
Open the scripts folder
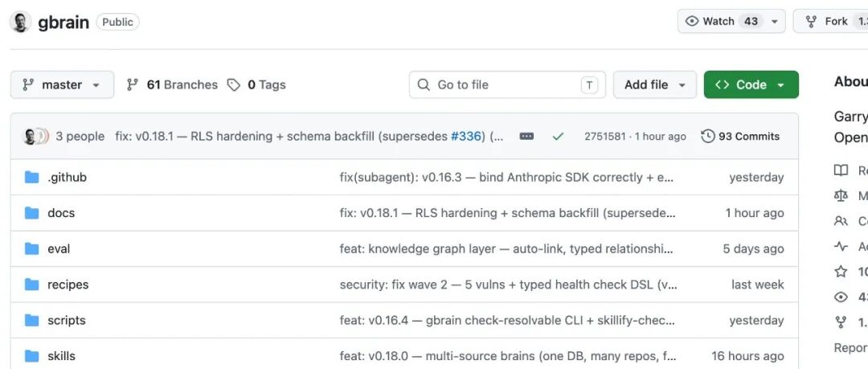click(x=67, y=320)
